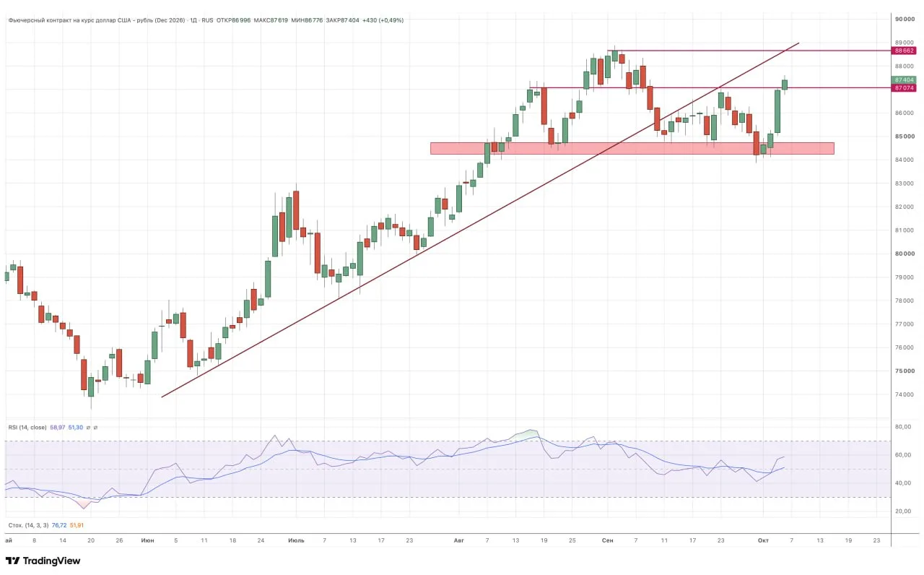This screenshot has width=924, height=575.
Task: Select the close value "ЗАКР 87 404"
Action: pyautogui.click(x=343, y=20)
